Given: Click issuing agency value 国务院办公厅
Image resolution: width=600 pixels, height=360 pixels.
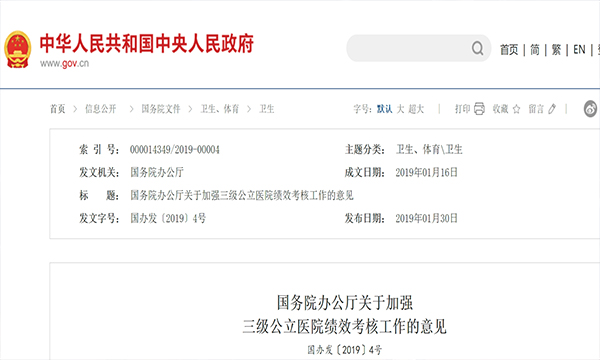Looking at the screenshot, I should click(157, 173).
